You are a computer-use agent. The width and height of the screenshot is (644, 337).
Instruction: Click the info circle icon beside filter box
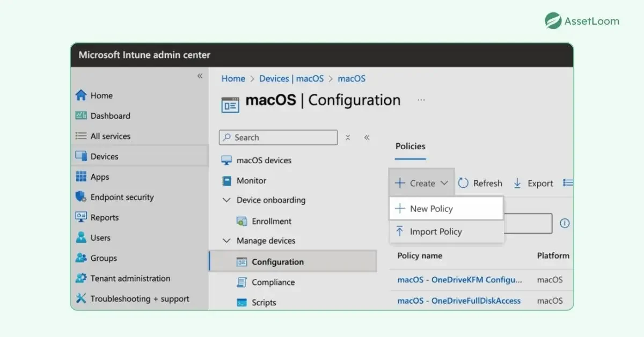coord(565,223)
